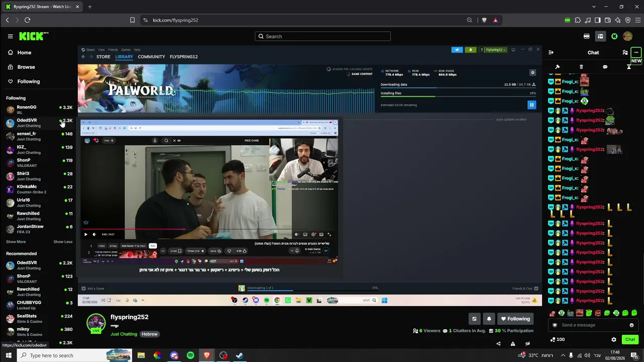The image size is (644, 362).
Task: Share the flyspring252 stream
Action: click(x=499, y=344)
